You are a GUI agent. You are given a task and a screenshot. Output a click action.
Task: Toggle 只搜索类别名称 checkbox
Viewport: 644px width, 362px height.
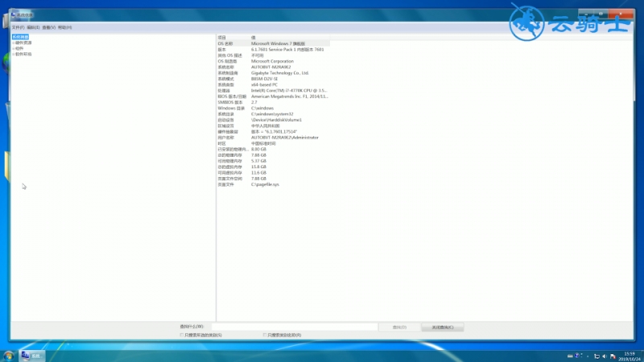[265, 335]
